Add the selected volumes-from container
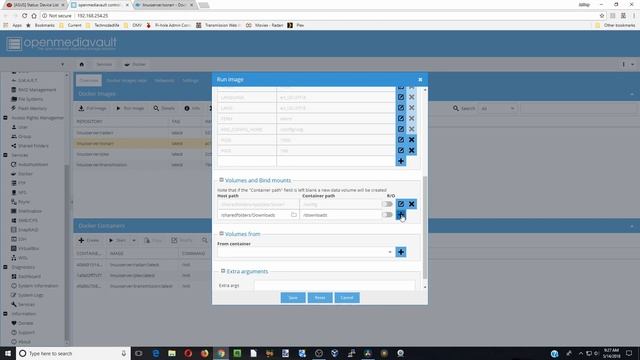Viewport: 640px width, 360px height. [401, 252]
